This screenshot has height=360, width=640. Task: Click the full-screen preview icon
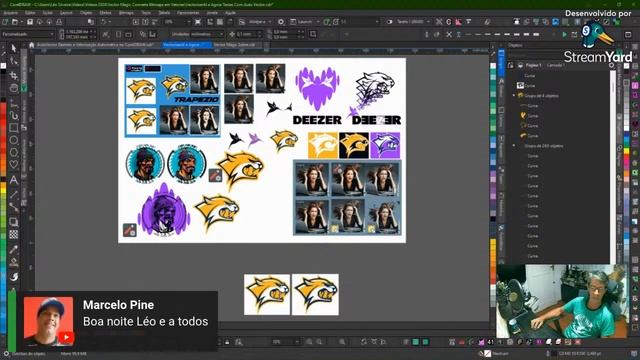[x=198, y=22]
